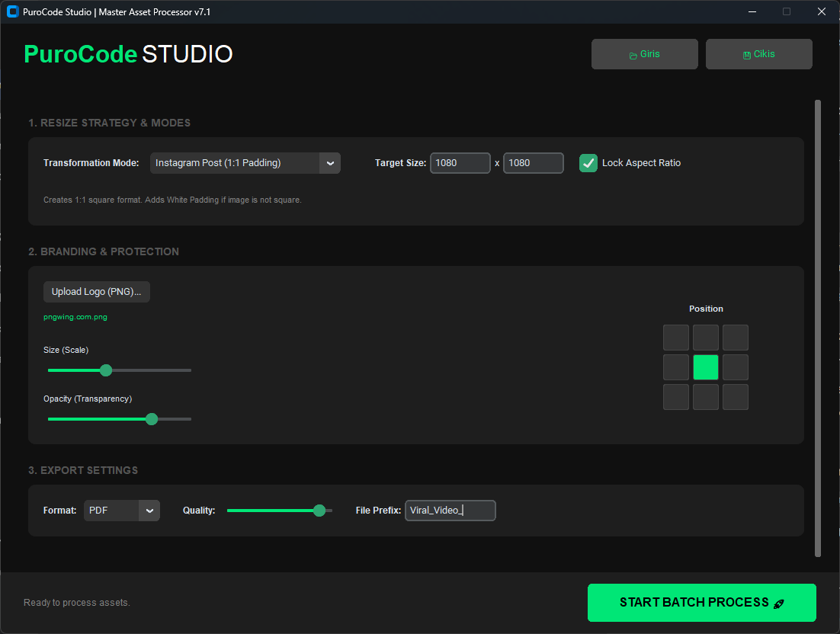Image resolution: width=840 pixels, height=634 pixels.
Task: Click the Upload Logo (PNG) button
Action: pos(96,292)
